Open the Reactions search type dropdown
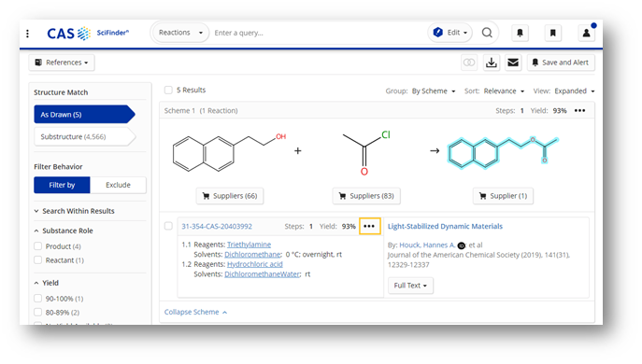Screen dimensions: 642x364 pyautogui.click(x=180, y=33)
